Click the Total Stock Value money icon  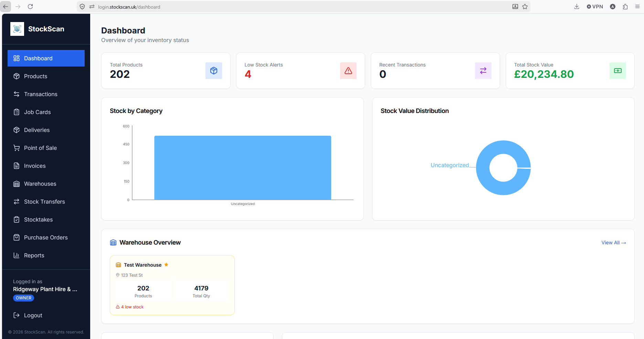pos(618,71)
